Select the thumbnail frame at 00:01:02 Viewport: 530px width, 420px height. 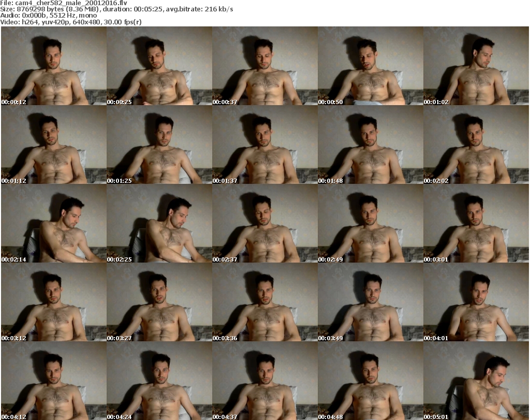click(476, 66)
